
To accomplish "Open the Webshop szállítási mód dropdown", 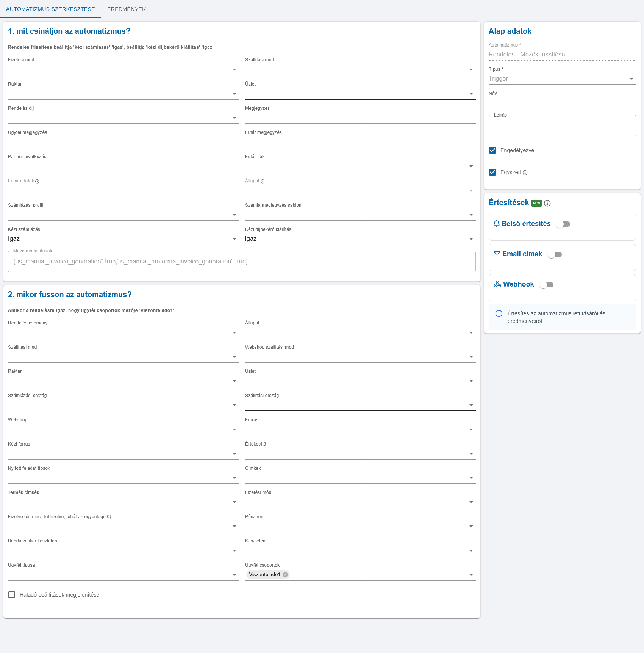I will 360,357.
